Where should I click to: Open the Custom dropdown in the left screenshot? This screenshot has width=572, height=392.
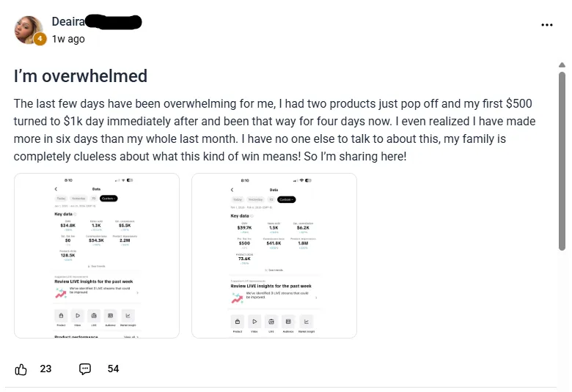(x=109, y=199)
